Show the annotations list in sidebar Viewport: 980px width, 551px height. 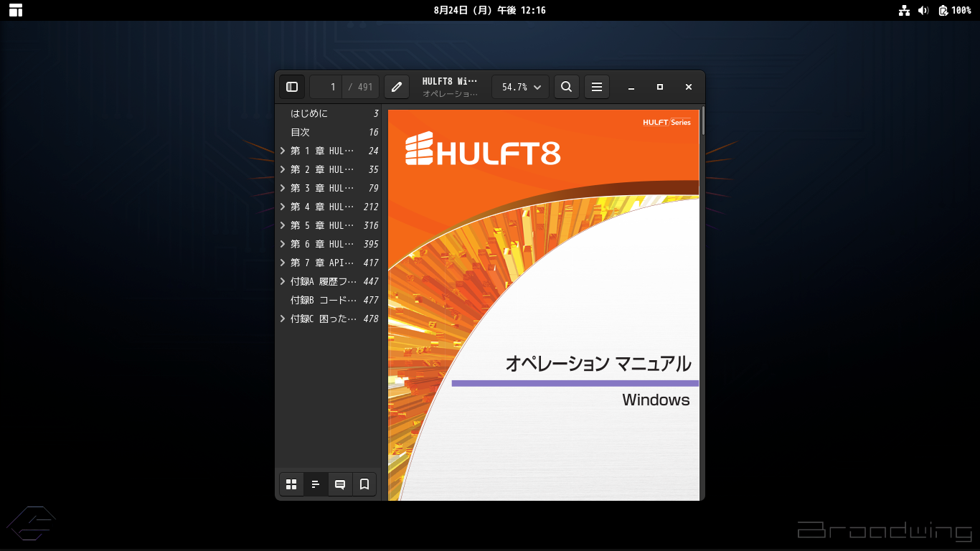click(x=340, y=484)
